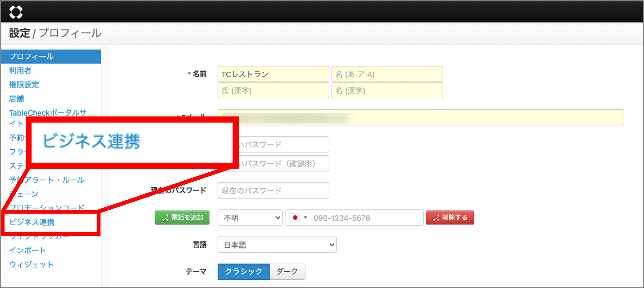Expand the country code arrow beside the flag
Viewport: 644px width, 288px height.
tap(305, 218)
